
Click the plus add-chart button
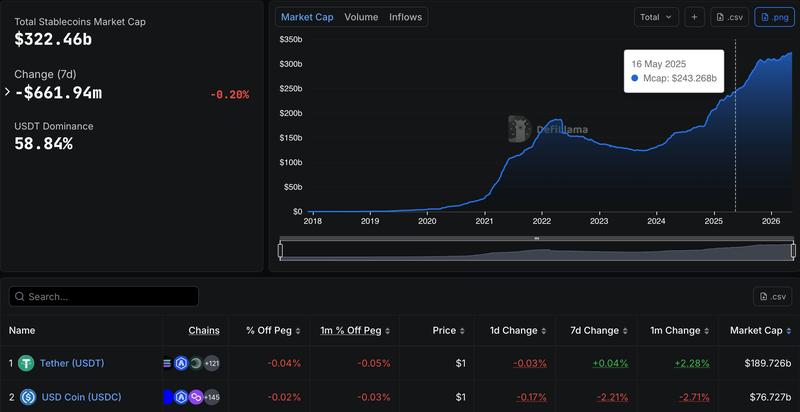[x=694, y=17]
